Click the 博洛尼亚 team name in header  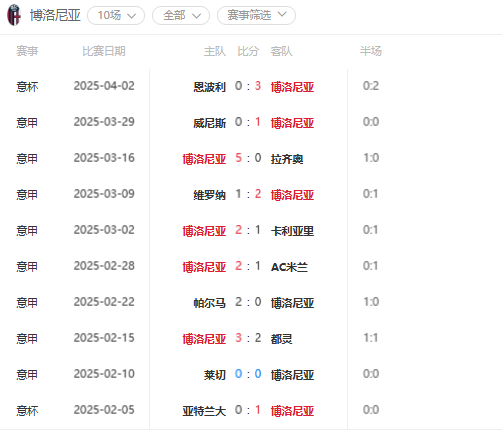coord(55,15)
